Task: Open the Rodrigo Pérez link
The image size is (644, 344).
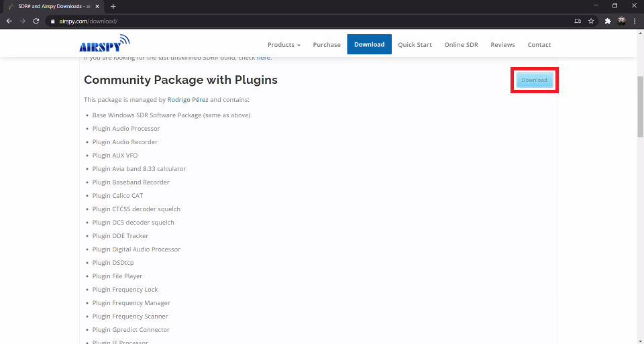Action: click(188, 100)
